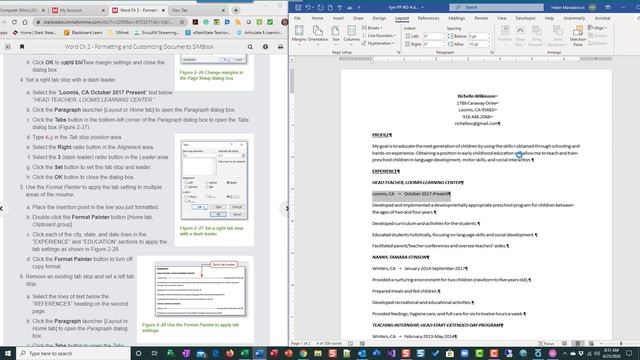Open the Blackboard Learn bookmark
The image size is (640, 360).
coord(83,32)
